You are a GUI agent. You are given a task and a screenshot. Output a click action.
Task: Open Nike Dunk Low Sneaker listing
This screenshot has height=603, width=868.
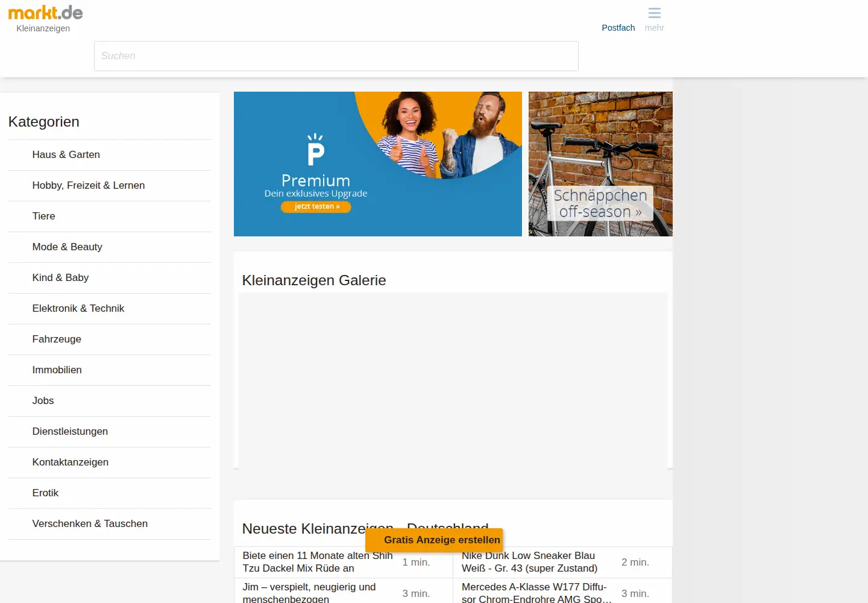[530, 562]
